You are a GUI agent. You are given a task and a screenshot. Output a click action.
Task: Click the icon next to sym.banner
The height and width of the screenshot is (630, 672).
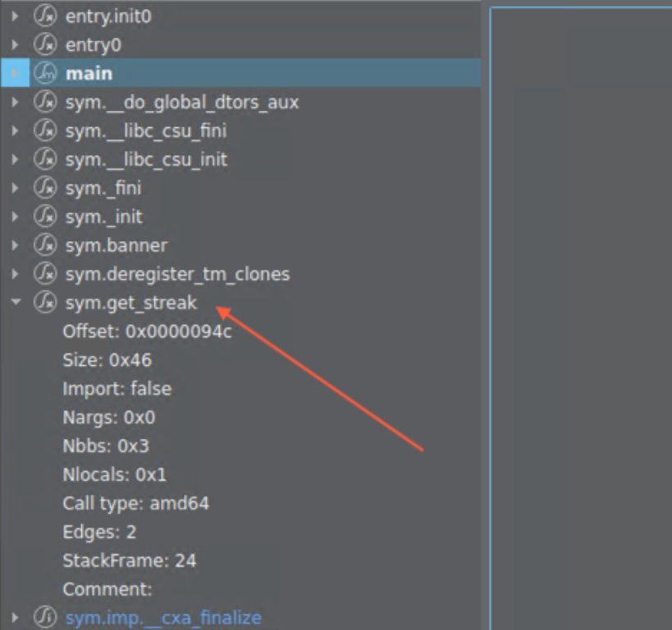(x=45, y=245)
